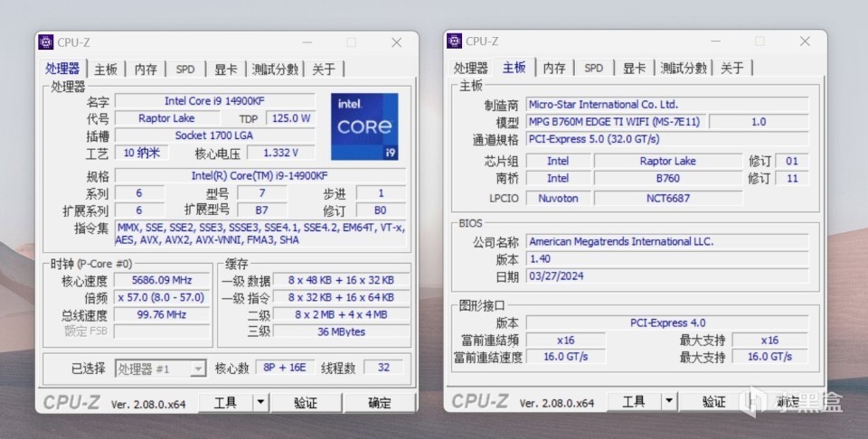Click the CPU-Z app icon in left window title bar
Screen dimensions: 868x439
pos(46,42)
